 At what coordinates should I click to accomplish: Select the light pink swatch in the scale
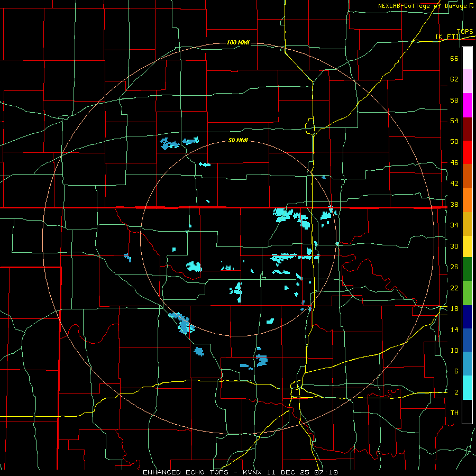pos(467,81)
